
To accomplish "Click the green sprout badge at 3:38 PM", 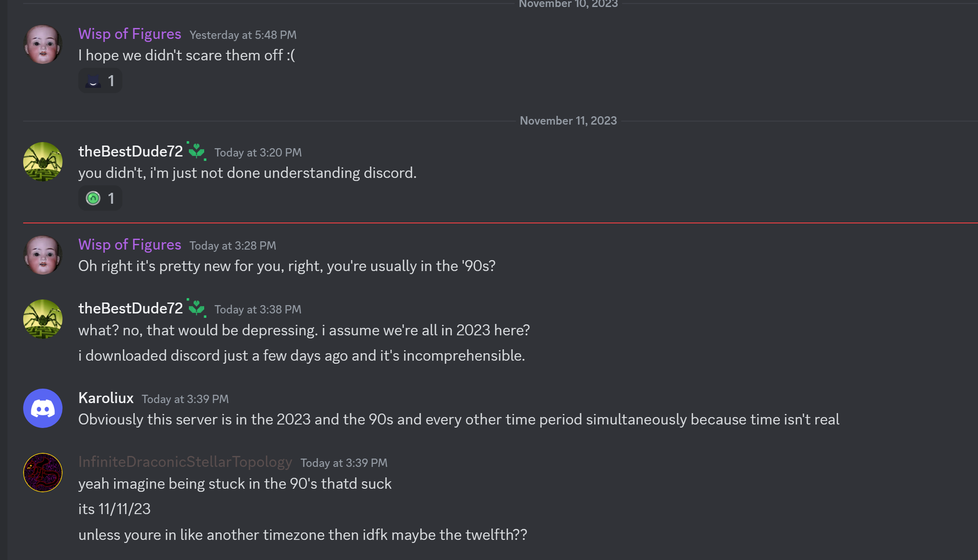I will 197,308.
